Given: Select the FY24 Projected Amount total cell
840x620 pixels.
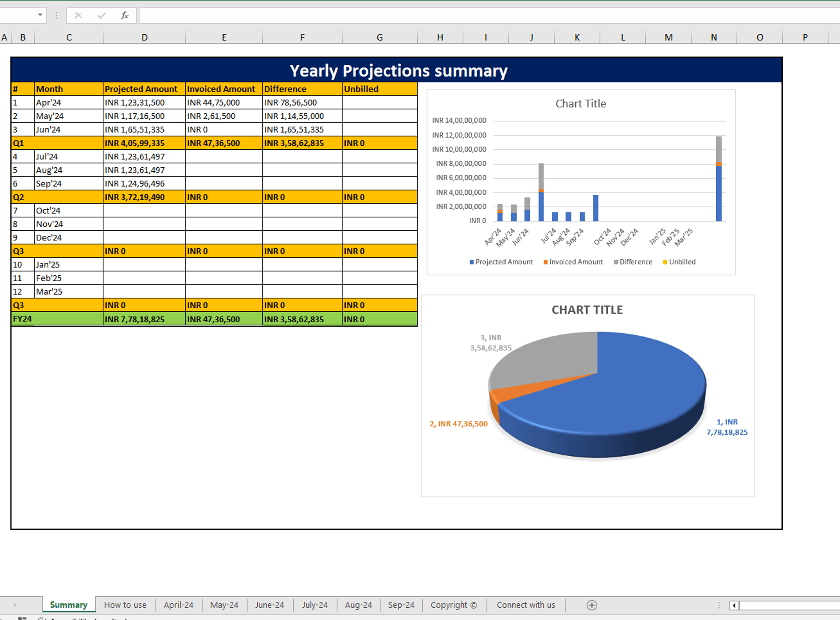Looking at the screenshot, I should pyautogui.click(x=144, y=319).
